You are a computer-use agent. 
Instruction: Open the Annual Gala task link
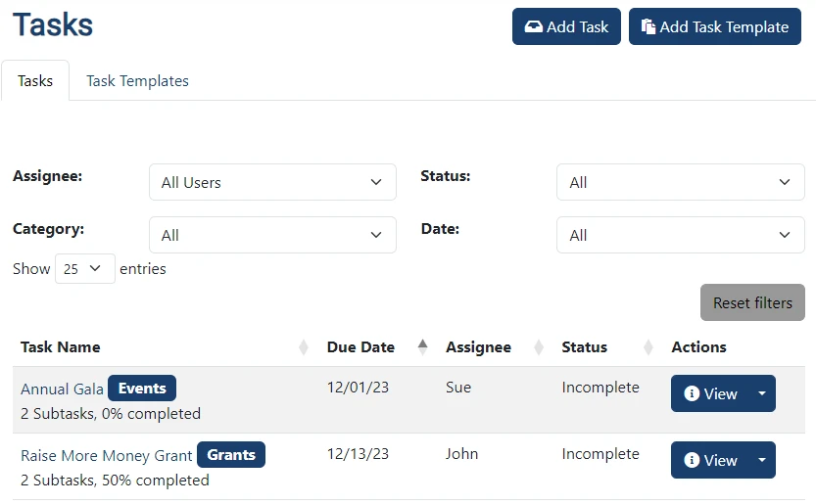click(62, 389)
